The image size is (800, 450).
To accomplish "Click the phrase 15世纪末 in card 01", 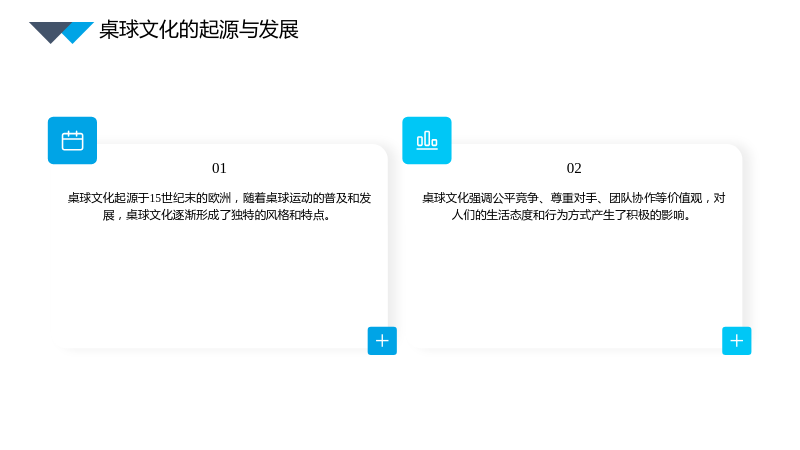I will coord(172,198).
